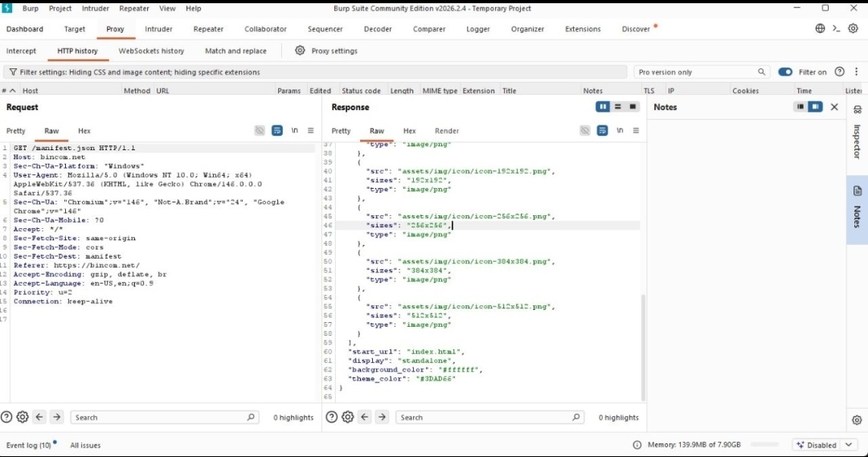The width and height of the screenshot is (868, 457).
Task: Open Burp settings gear in top right
Action: click(853, 29)
